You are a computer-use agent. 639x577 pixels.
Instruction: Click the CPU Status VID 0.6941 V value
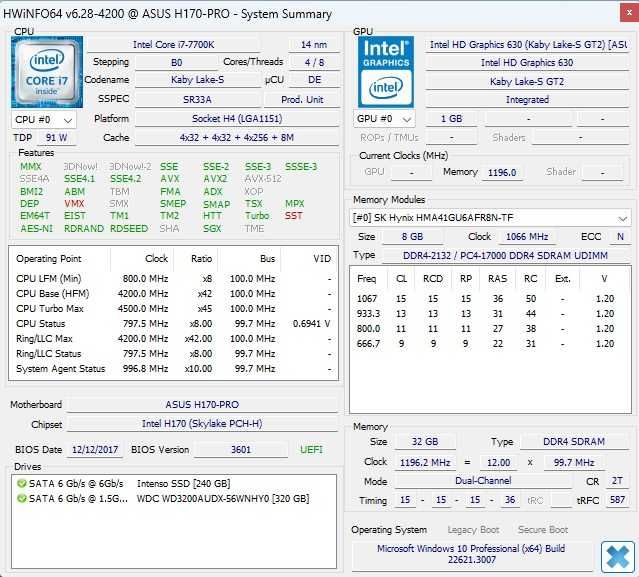pyautogui.click(x=311, y=324)
